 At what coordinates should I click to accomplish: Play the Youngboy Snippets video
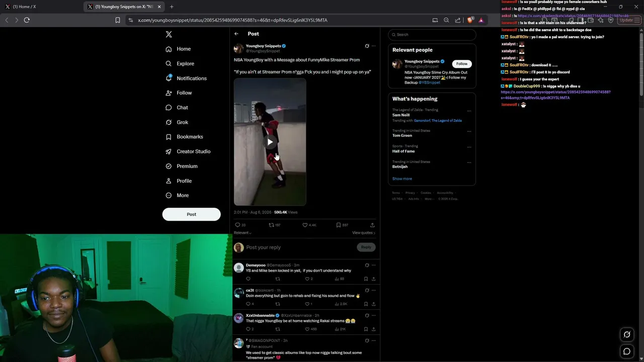[270, 142]
